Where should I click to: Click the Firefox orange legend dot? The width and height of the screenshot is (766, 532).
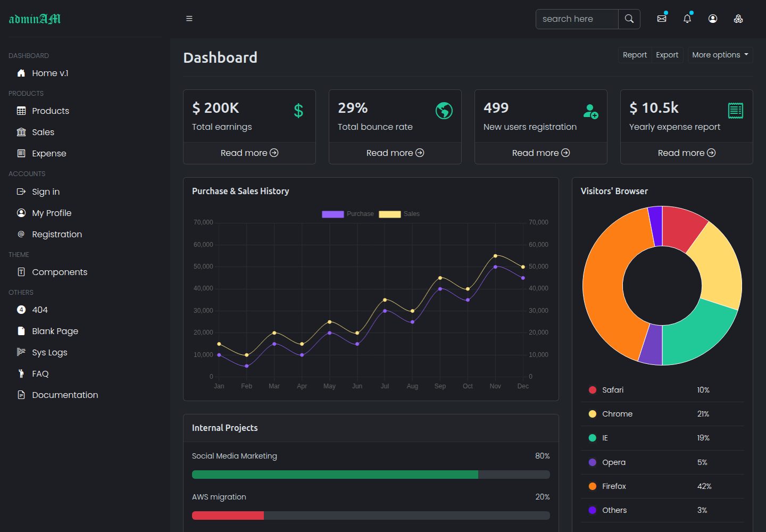pos(593,486)
